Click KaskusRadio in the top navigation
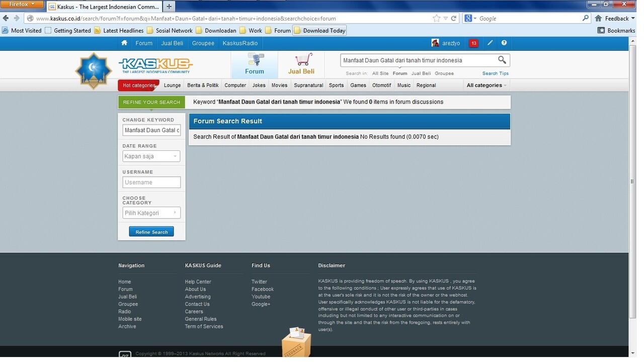This screenshot has height=364, width=644. 240,43
